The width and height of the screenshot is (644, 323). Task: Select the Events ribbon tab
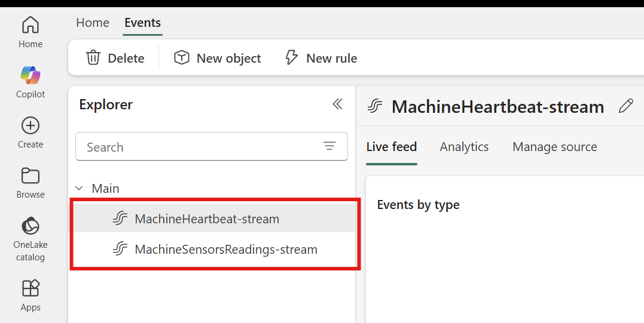click(142, 23)
